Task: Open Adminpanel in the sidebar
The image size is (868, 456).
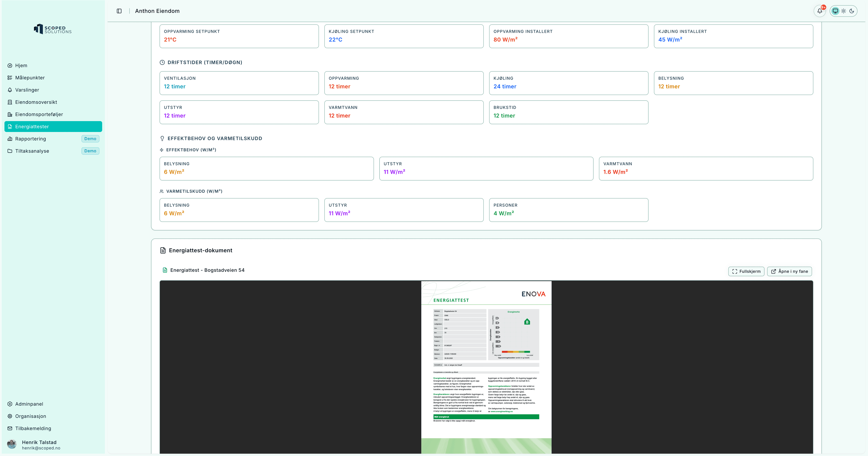Action: click(x=29, y=404)
